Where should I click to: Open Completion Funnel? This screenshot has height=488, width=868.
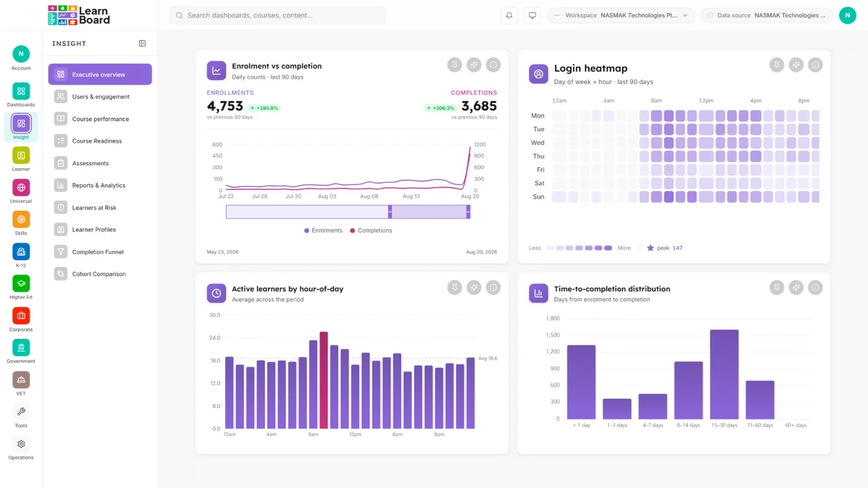[100, 252]
